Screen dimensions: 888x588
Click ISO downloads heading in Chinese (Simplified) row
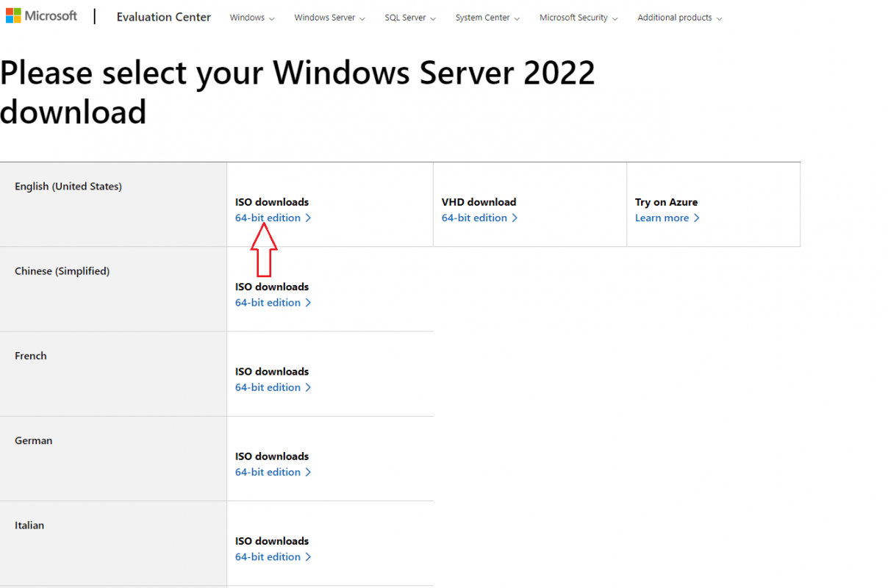tap(272, 287)
